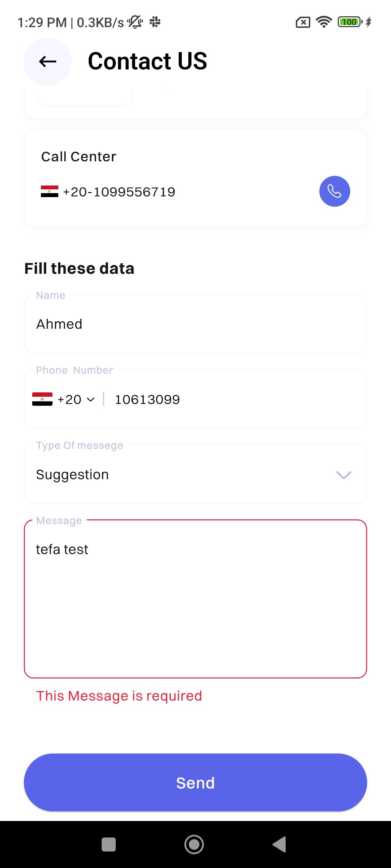Viewport: 391px width, 868px height.
Task: Tap the Contact US page title
Action: (147, 61)
